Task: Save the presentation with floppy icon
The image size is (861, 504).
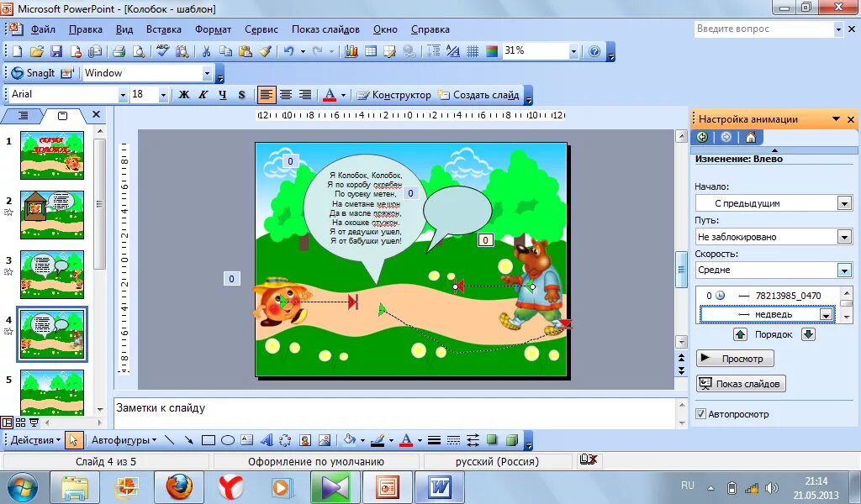Action: (56, 51)
